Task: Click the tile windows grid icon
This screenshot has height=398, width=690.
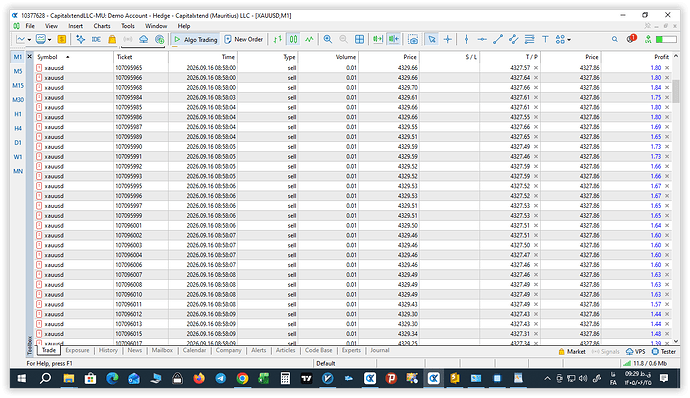Action: point(360,40)
